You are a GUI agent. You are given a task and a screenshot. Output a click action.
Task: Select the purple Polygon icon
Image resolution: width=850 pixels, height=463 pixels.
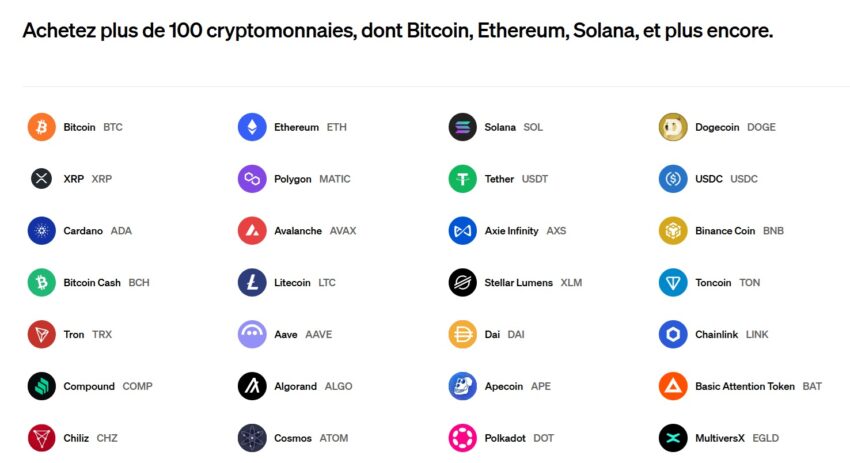point(252,179)
